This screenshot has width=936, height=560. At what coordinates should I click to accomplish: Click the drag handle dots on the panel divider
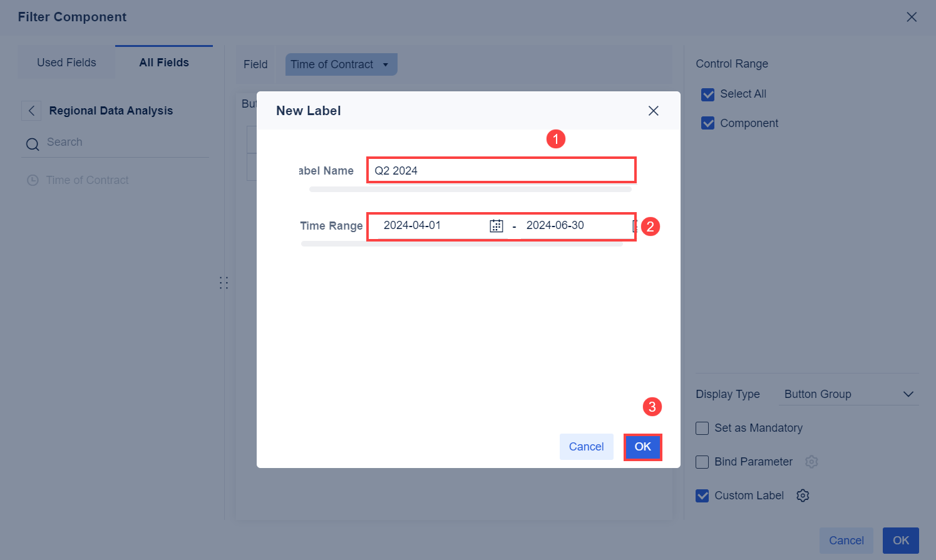(224, 282)
